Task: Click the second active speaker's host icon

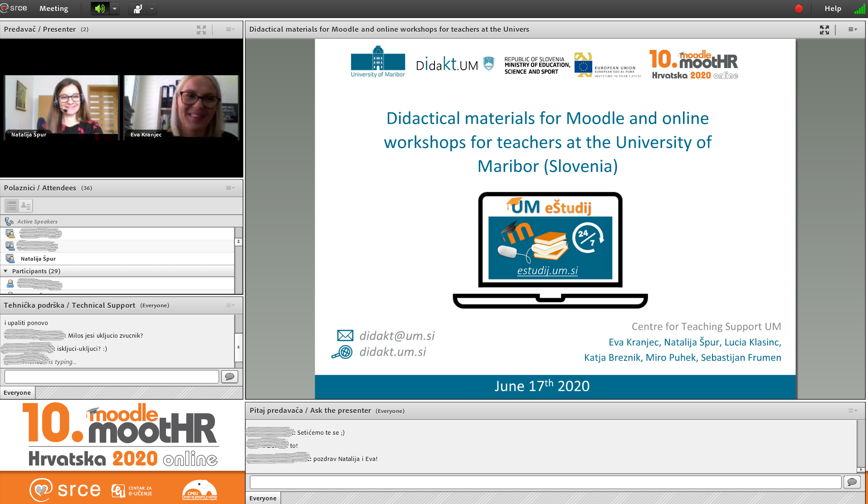Action: 10,246
